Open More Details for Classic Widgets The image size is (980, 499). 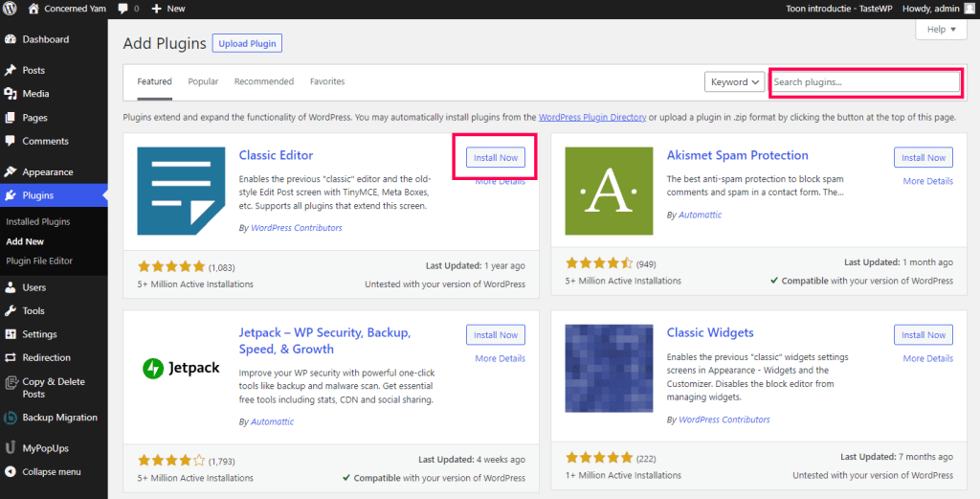(x=928, y=359)
